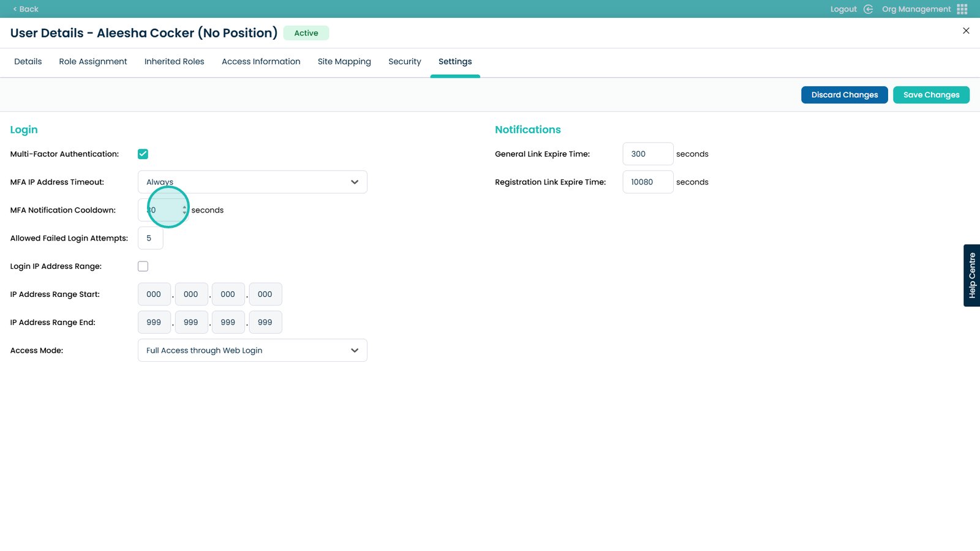Select the Inherited Roles tab

tap(174, 62)
